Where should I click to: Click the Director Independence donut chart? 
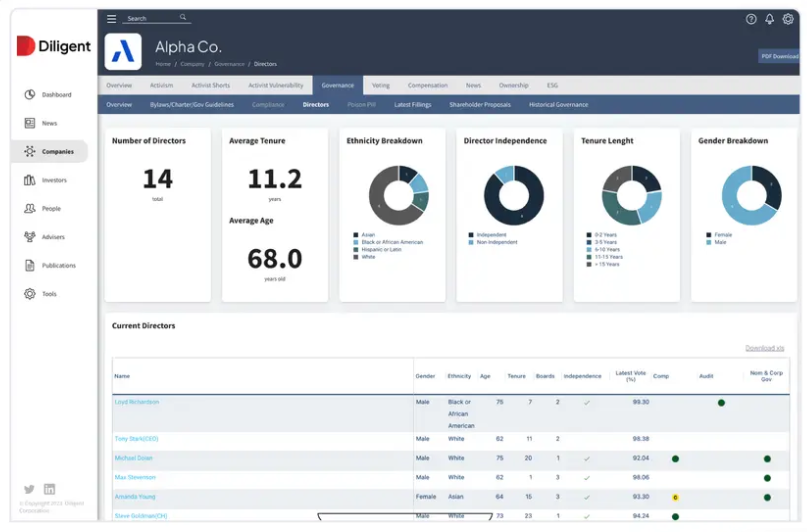pyautogui.click(x=514, y=196)
